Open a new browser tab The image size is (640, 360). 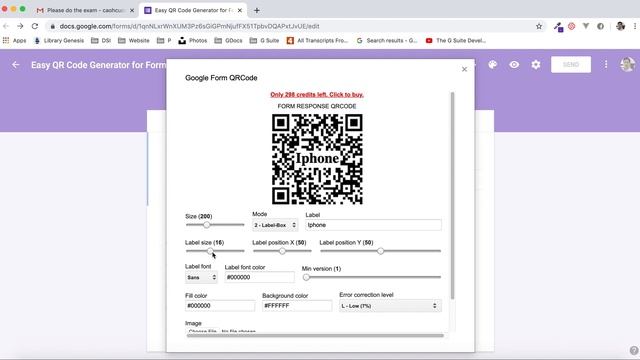257,10
